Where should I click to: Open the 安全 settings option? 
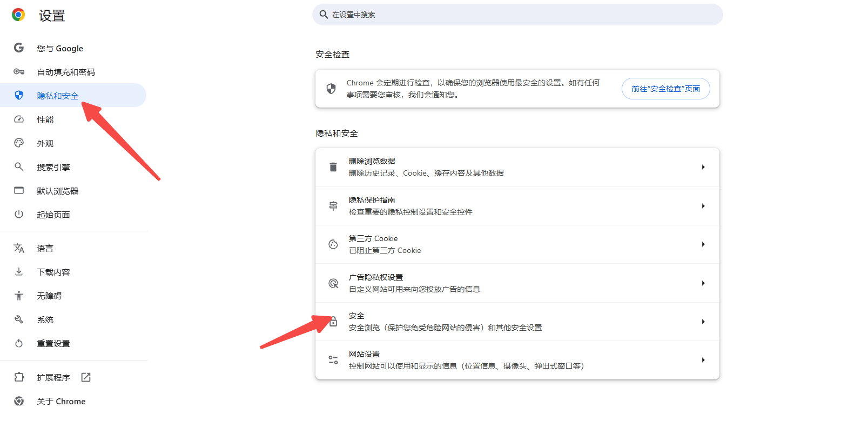tap(517, 322)
